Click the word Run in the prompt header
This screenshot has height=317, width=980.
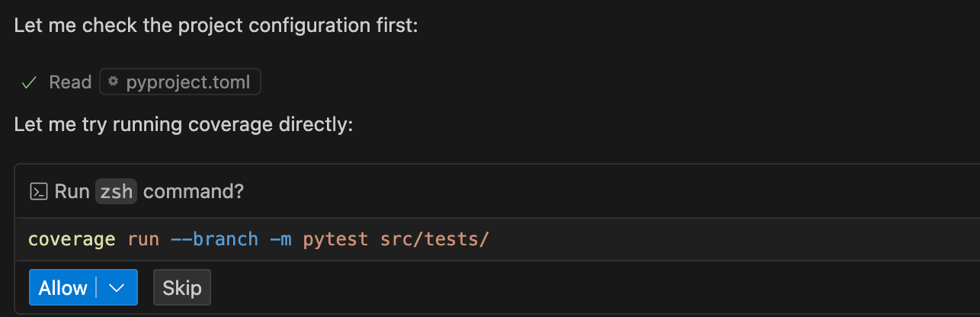point(72,191)
